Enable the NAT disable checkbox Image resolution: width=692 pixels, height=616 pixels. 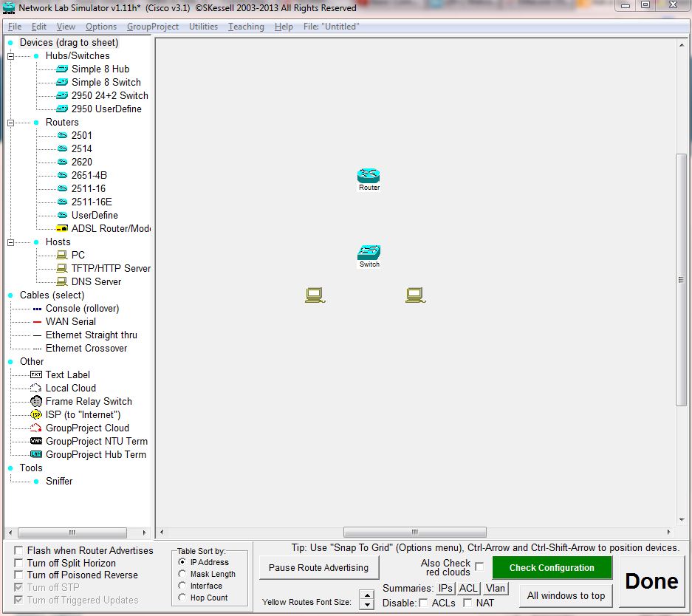(467, 603)
